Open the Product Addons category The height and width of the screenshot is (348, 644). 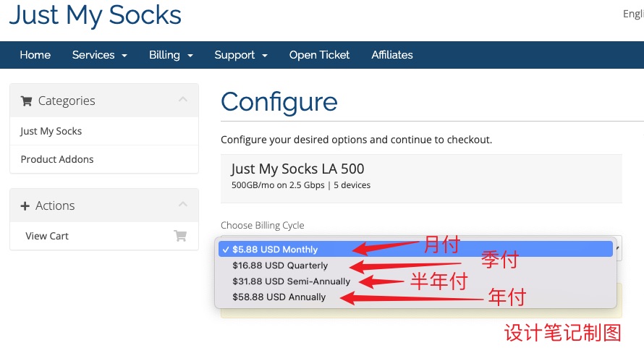point(57,159)
